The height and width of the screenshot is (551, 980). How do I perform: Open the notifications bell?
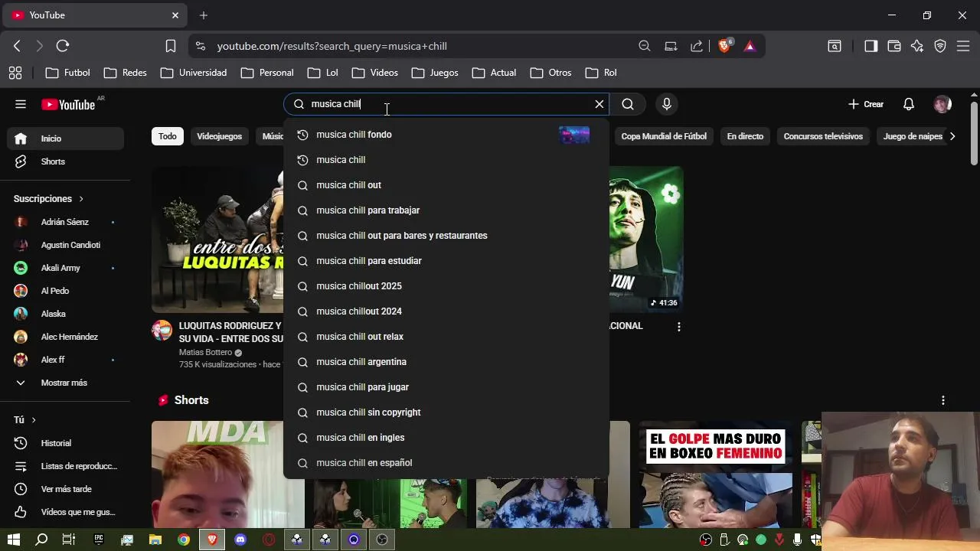click(909, 104)
